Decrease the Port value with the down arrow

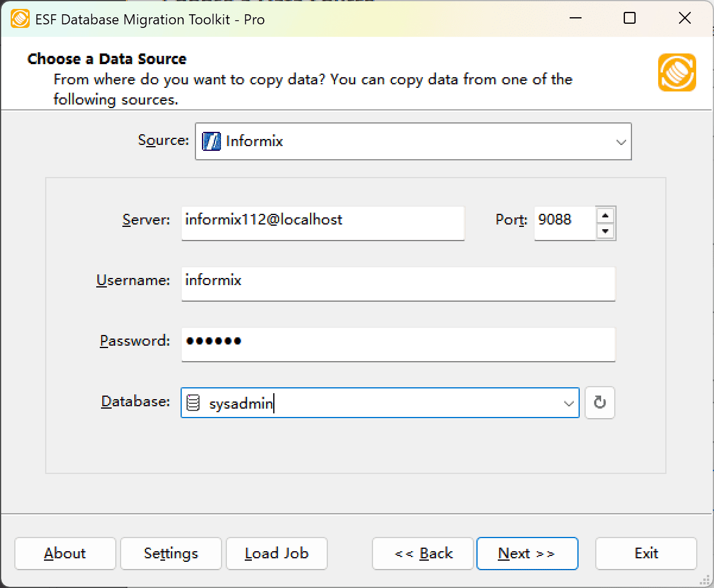pos(606,231)
